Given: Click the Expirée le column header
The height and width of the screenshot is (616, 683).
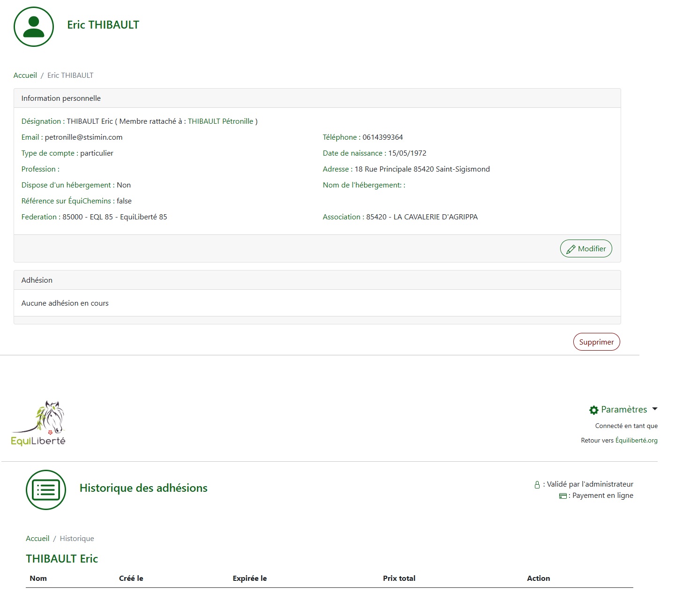Looking at the screenshot, I should coord(249,578).
